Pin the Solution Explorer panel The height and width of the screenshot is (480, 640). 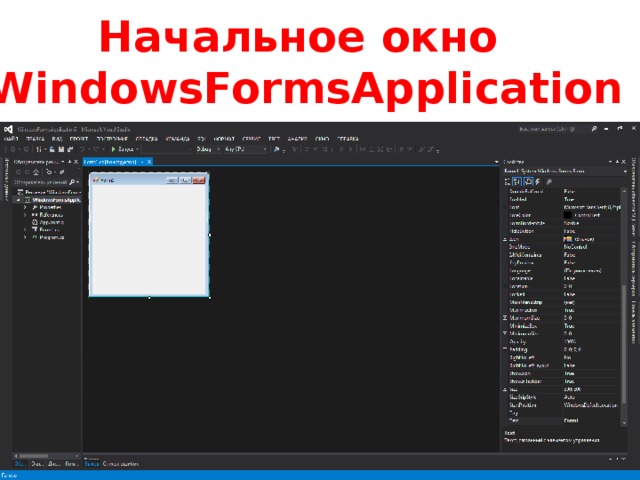[x=70, y=162]
